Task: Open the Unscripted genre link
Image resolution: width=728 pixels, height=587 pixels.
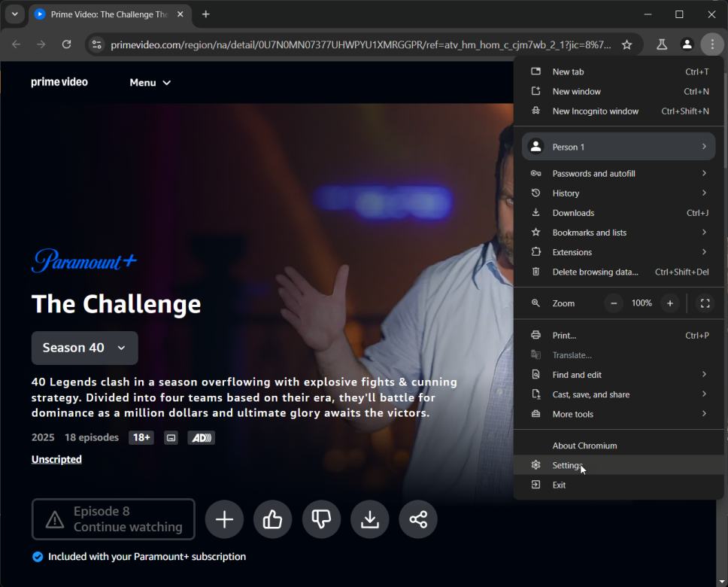Action: point(56,459)
